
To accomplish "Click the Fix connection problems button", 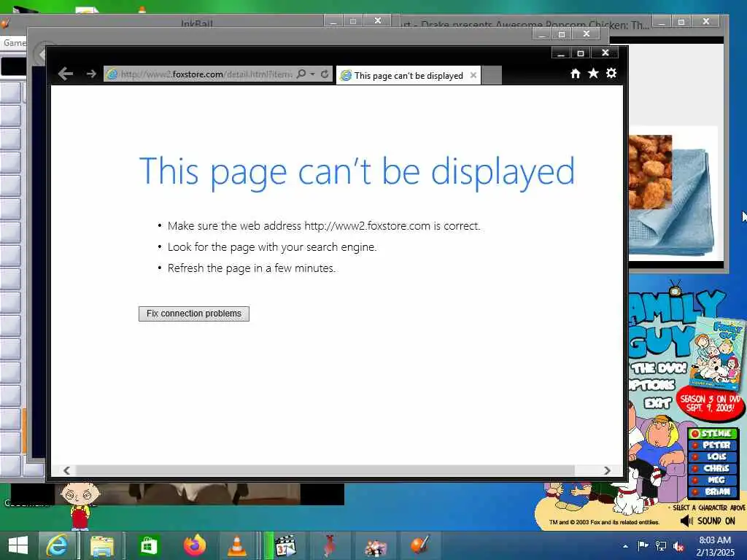I will click(194, 314).
